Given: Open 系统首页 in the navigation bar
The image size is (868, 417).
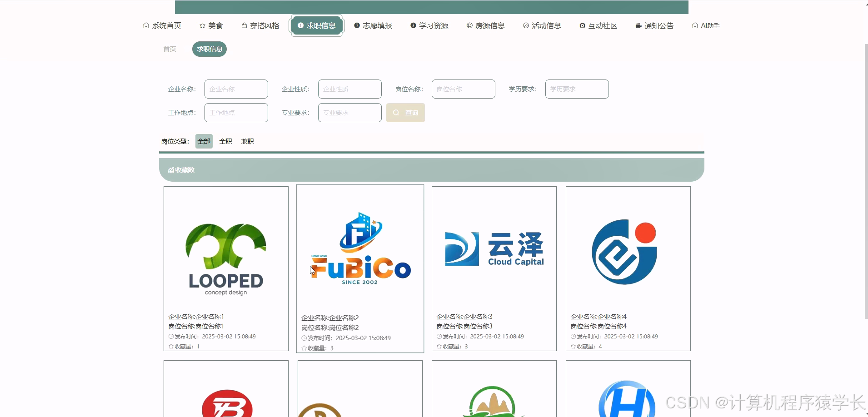Looking at the screenshot, I should click(162, 25).
